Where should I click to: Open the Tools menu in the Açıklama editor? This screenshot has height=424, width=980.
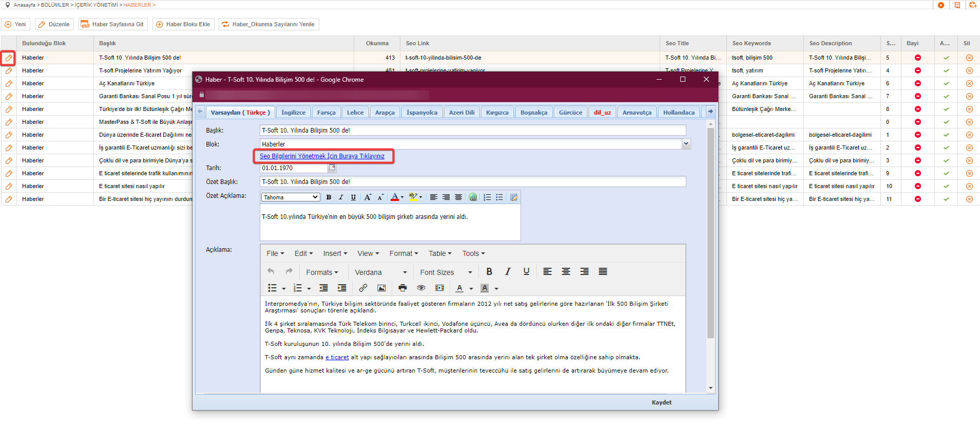pyautogui.click(x=473, y=253)
